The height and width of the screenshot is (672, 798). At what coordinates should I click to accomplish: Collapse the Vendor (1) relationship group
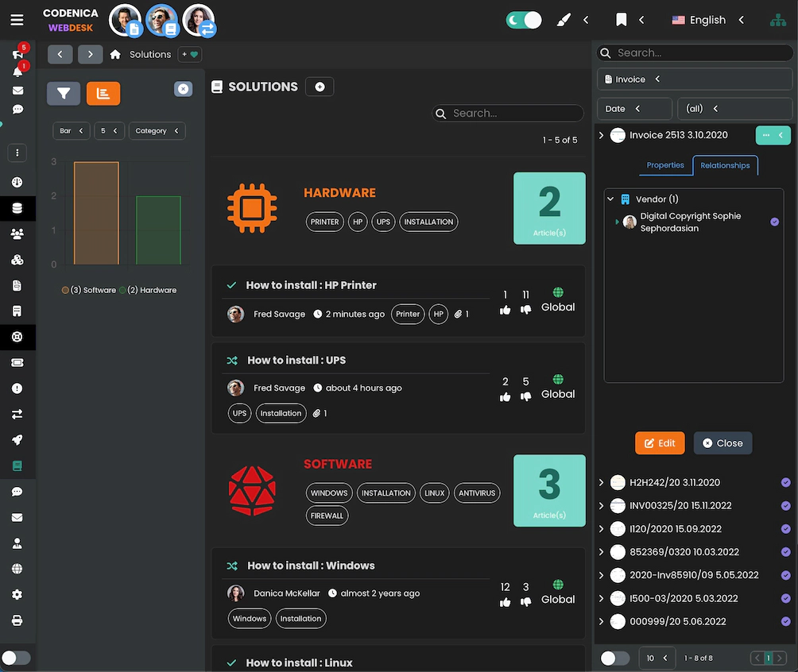point(610,199)
